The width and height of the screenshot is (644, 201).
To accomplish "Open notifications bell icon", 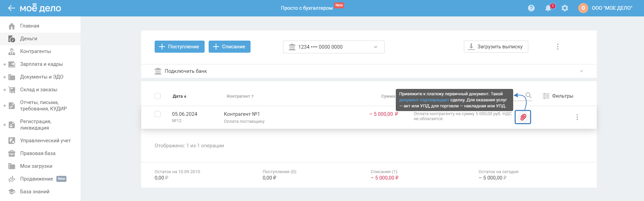I will coord(548,8).
